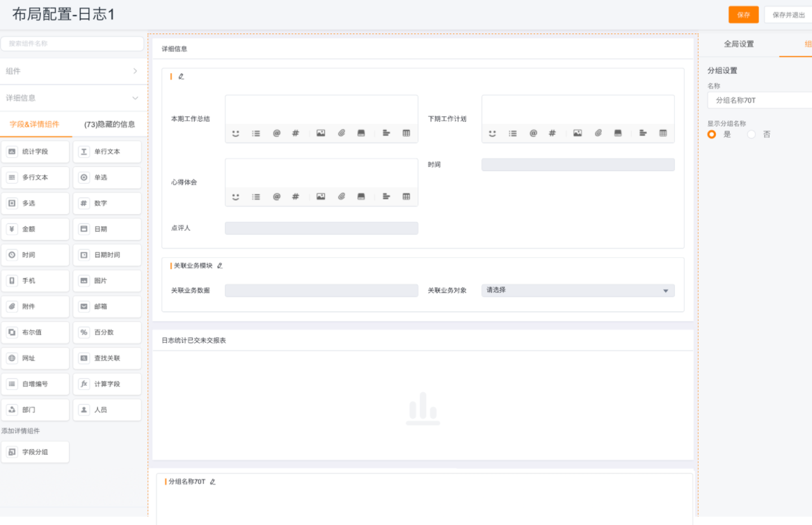Screen dimensions: 812x525
Task: Select the 附件 component
Action: click(x=35, y=307)
